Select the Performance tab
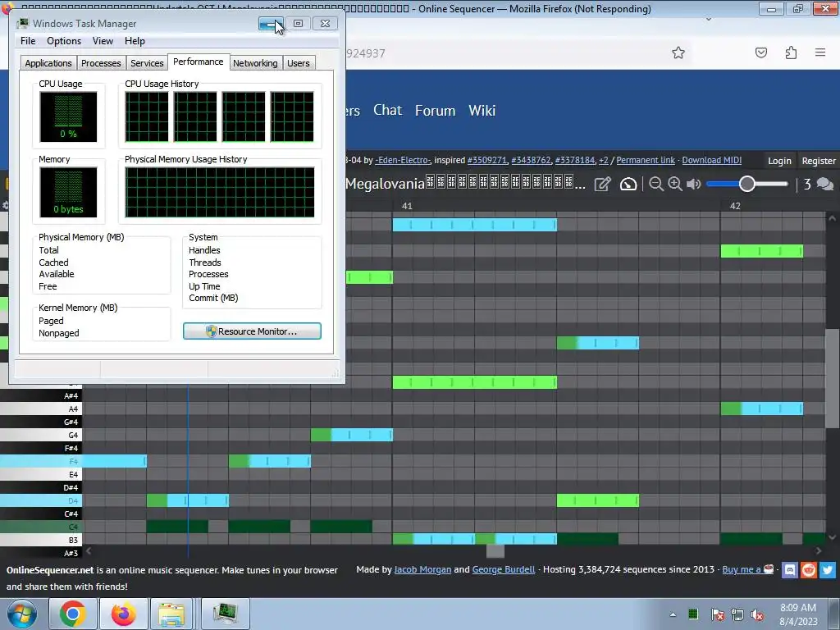The height and width of the screenshot is (630, 840). pyautogui.click(x=199, y=62)
